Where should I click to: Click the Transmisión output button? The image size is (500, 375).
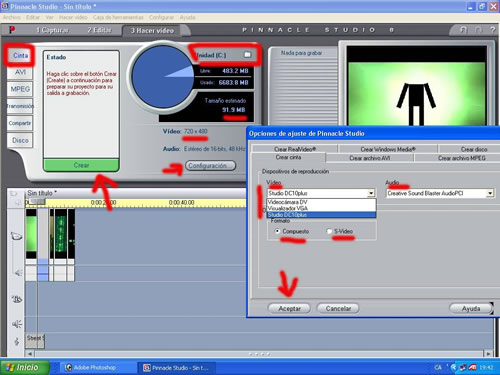[x=20, y=106]
